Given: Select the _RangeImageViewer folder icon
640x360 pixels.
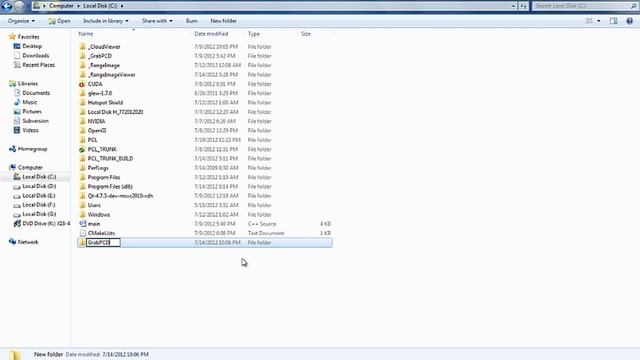Looking at the screenshot, I should click(x=82, y=75).
